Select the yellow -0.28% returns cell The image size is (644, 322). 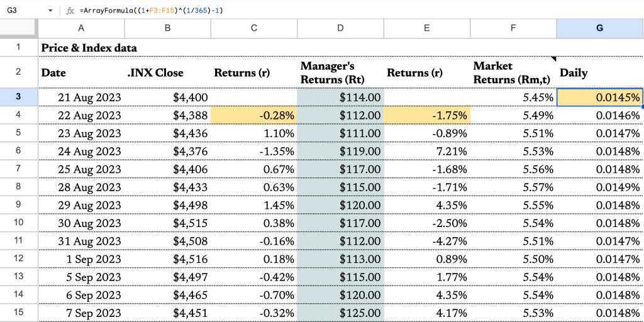253,116
